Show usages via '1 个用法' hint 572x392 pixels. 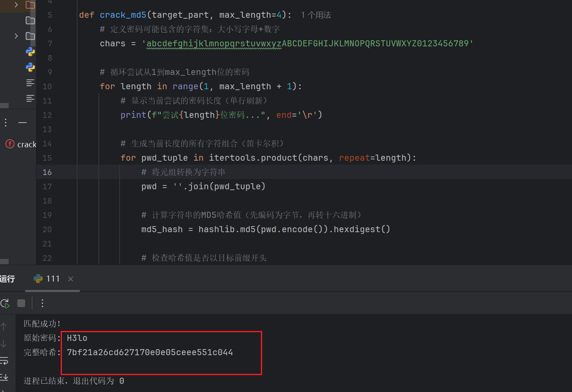click(316, 15)
